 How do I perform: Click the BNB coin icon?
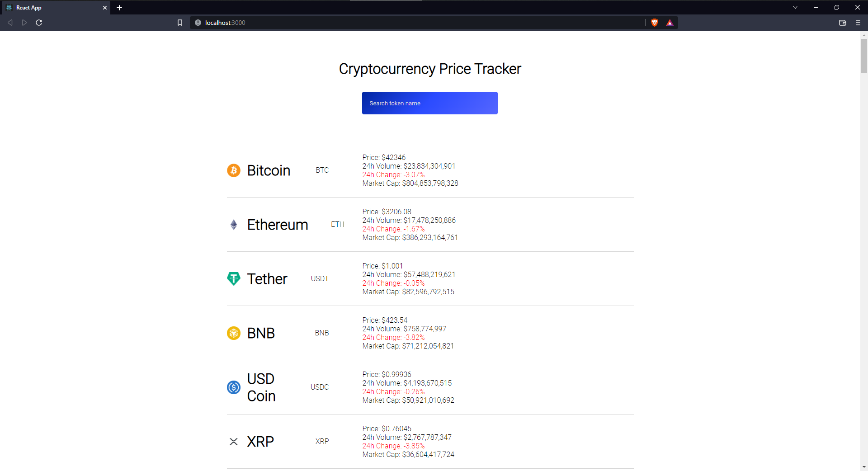click(x=233, y=333)
